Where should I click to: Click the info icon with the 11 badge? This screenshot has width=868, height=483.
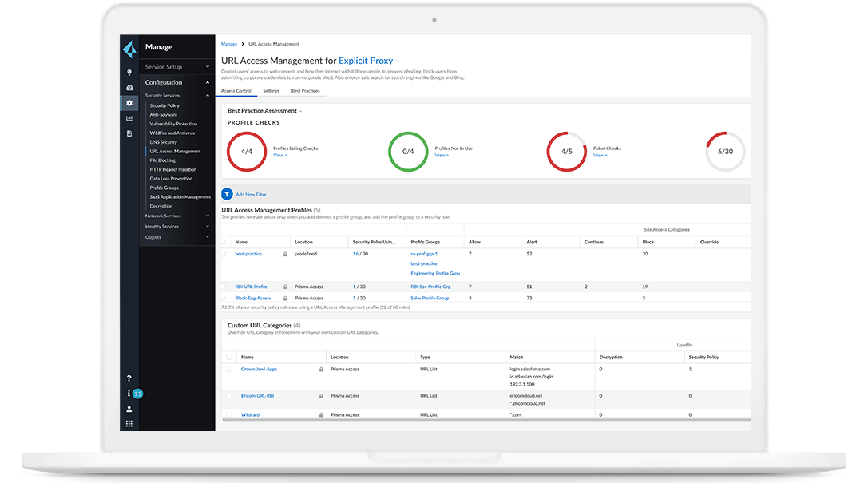click(129, 393)
